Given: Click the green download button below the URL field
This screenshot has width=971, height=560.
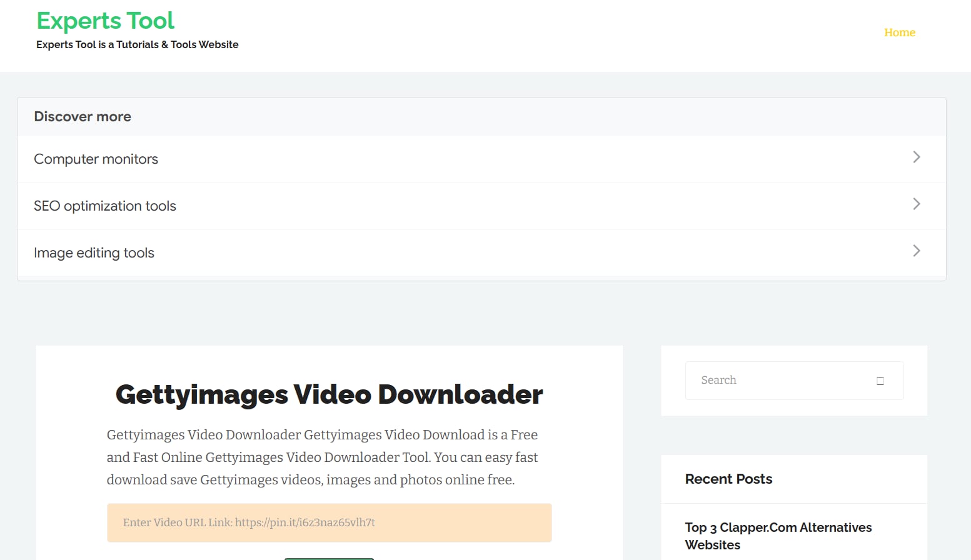Looking at the screenshot, I should pyautogui.click(x=329, y=558).
